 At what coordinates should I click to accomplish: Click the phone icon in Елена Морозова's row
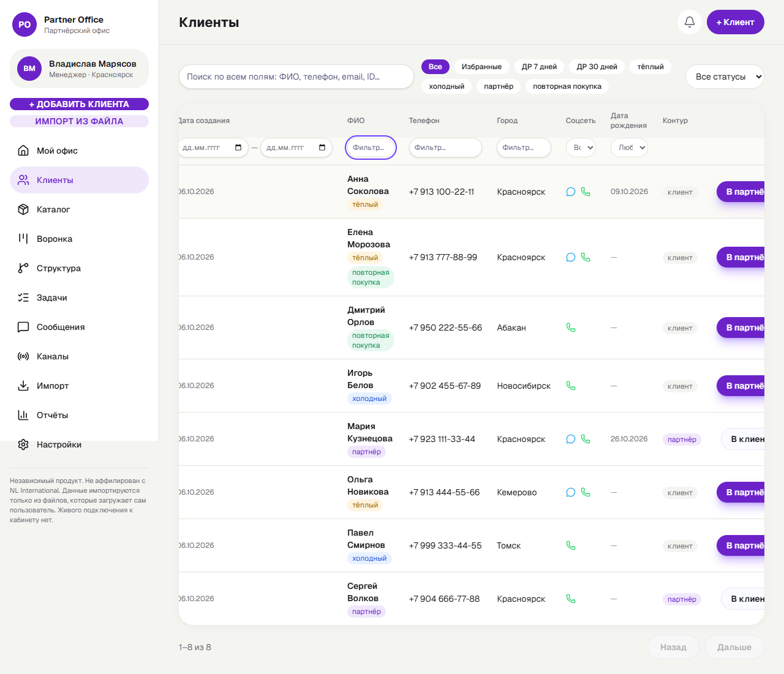click(586, 257)
